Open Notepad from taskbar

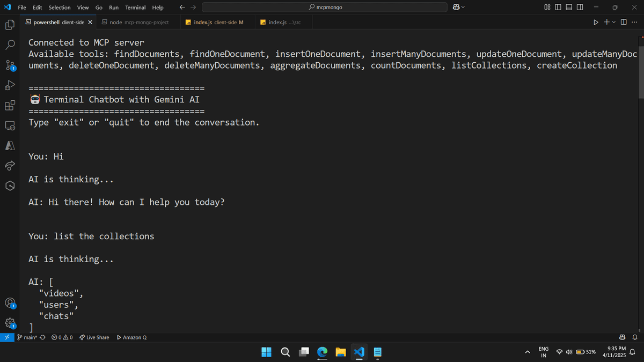click(377, 352)
